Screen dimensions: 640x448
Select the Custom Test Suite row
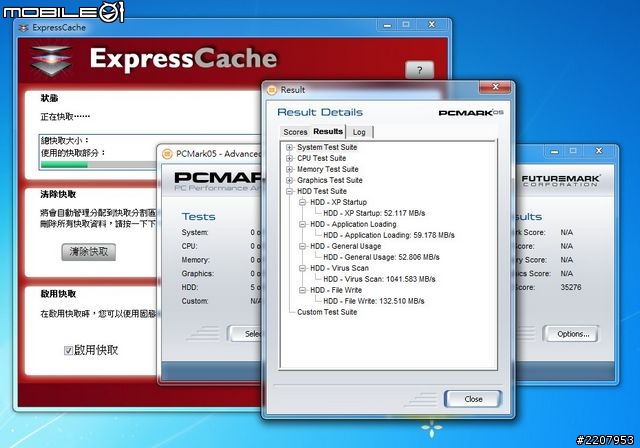(x=327, y=312)
